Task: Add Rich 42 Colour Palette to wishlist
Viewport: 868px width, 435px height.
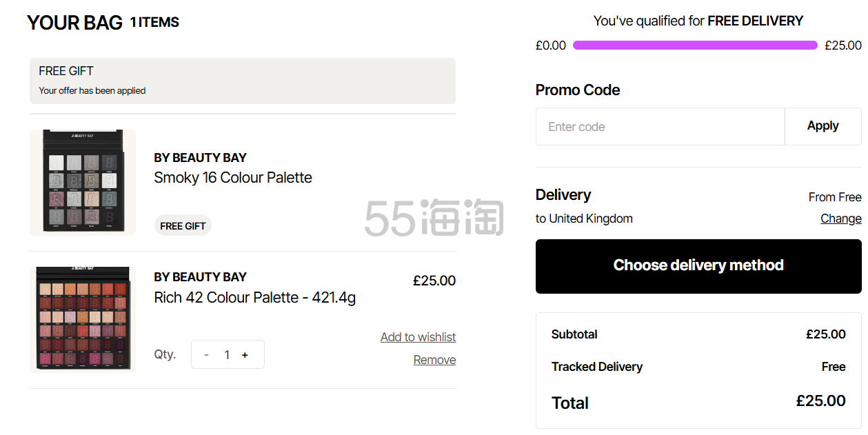Action: (418, 337)
